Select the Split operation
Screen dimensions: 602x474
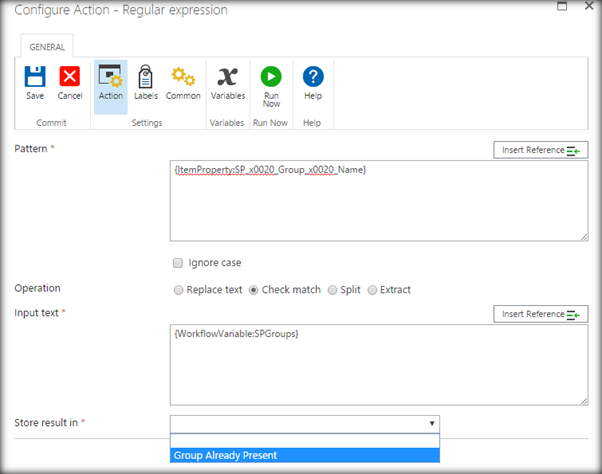click(x=332, y=290)
